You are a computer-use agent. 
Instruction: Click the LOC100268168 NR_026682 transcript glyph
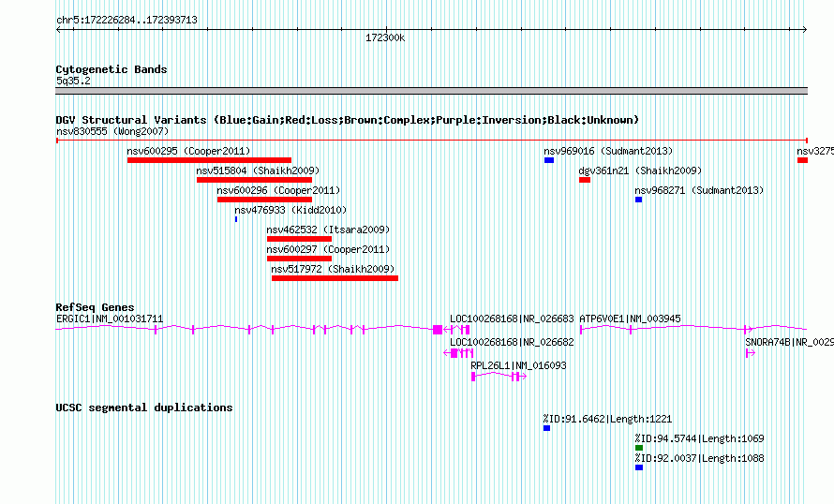coord(458,353)
